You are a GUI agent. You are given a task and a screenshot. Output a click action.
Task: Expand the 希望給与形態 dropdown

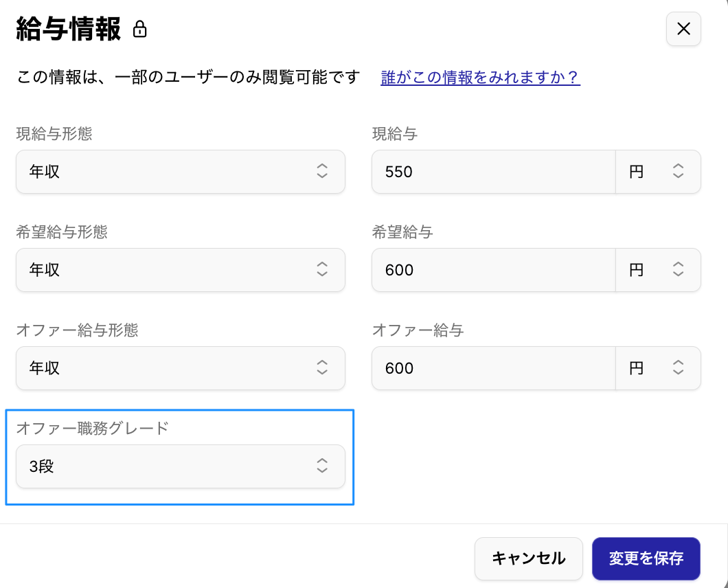point(180,270)
